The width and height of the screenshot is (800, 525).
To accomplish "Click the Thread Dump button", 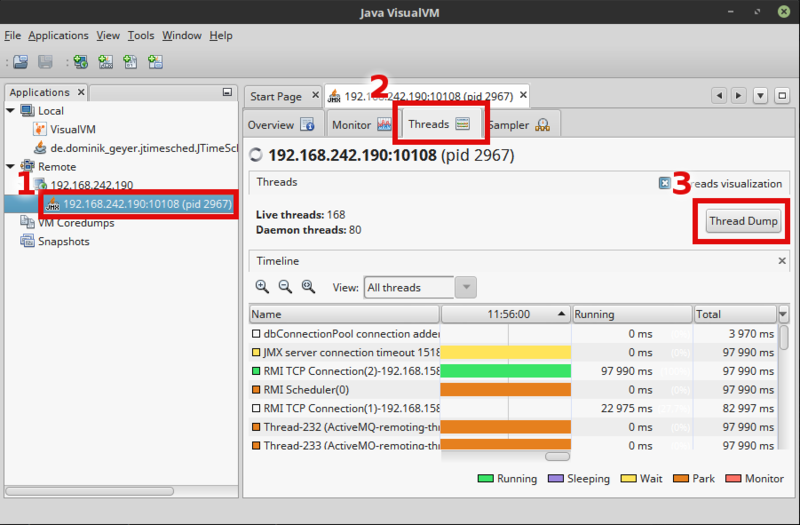I will 742,221.
